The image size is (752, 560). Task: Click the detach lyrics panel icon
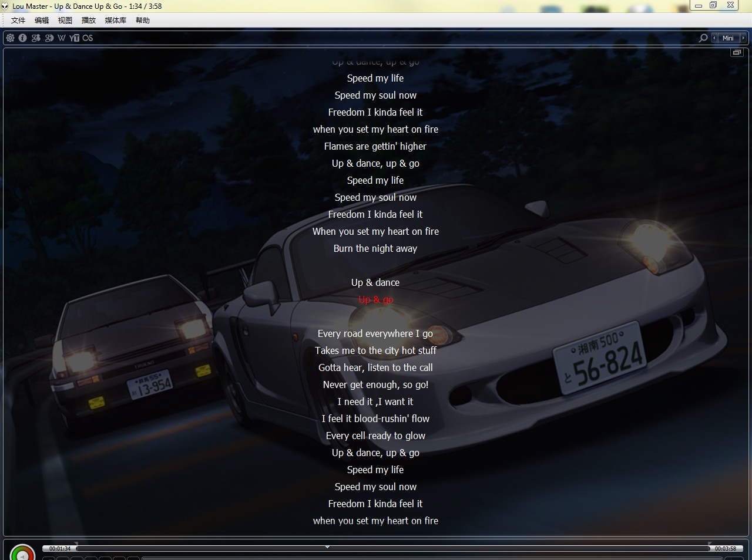point(737,52)
